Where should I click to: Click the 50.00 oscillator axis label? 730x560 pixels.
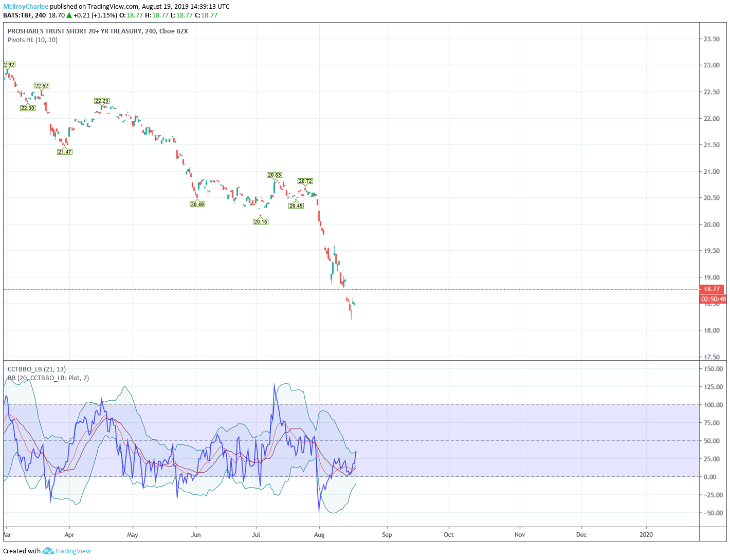(x=711, y=441)
